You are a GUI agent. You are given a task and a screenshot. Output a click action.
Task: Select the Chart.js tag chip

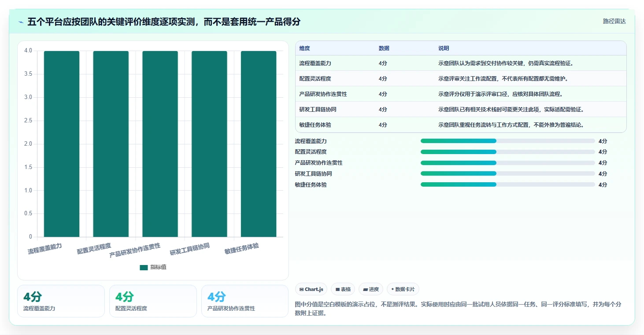[311, 289]
